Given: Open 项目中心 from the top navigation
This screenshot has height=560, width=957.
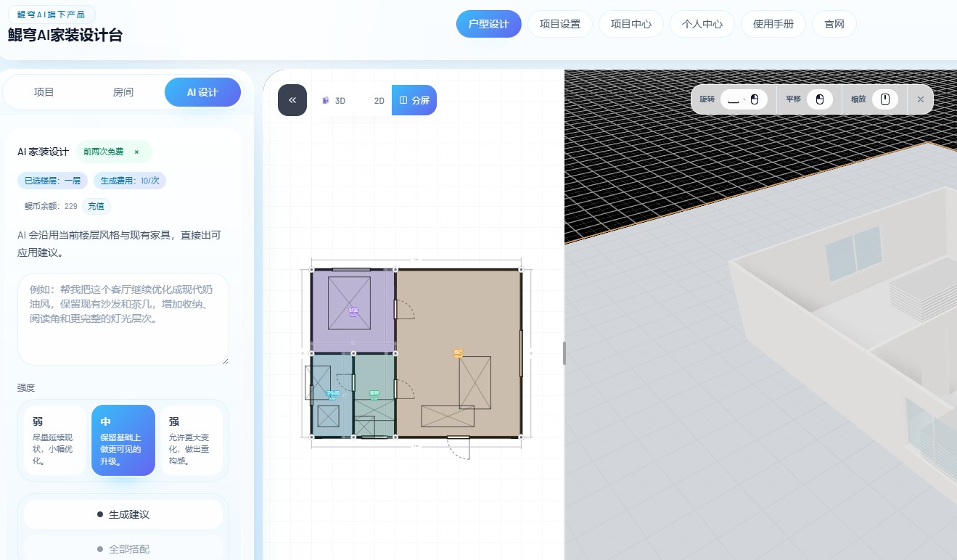Looking at the screenshot, I should (x=631, y=24).
